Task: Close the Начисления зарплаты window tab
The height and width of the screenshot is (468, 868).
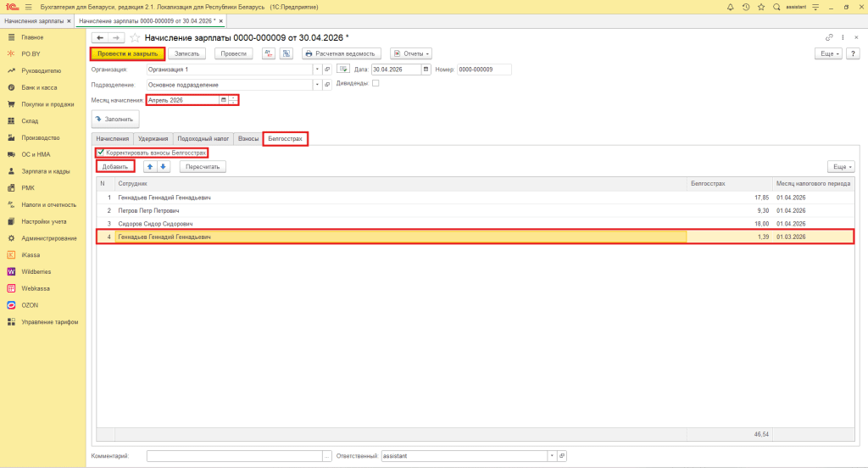Action: point(70,21)
